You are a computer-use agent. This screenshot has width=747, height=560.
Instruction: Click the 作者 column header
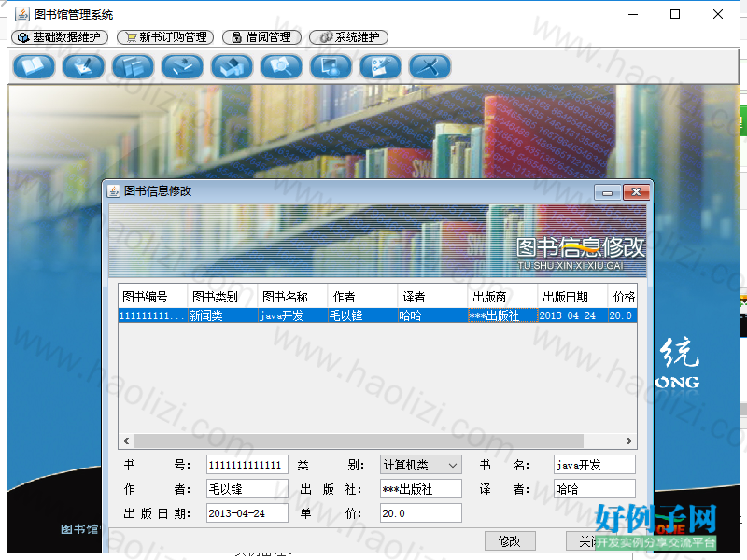[x=362, y=297]
